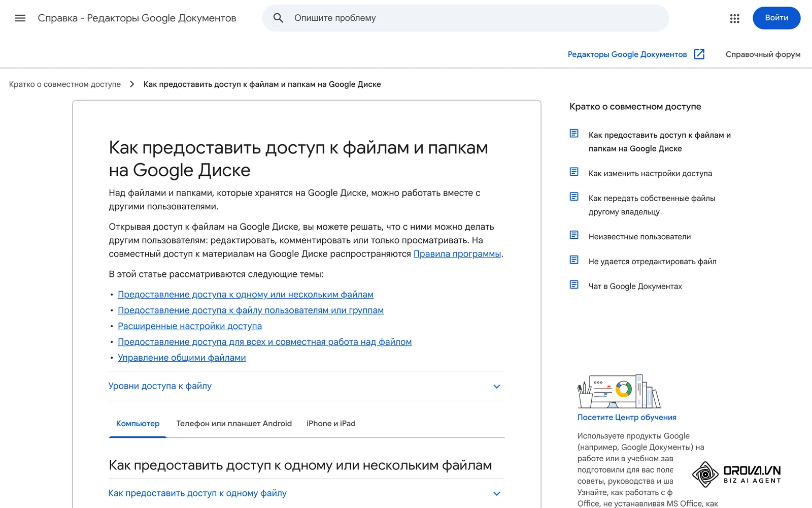This screenshot has height=508, width=812.
Task: Open sidebar article Чат в Google Документах
Action: 635,287
